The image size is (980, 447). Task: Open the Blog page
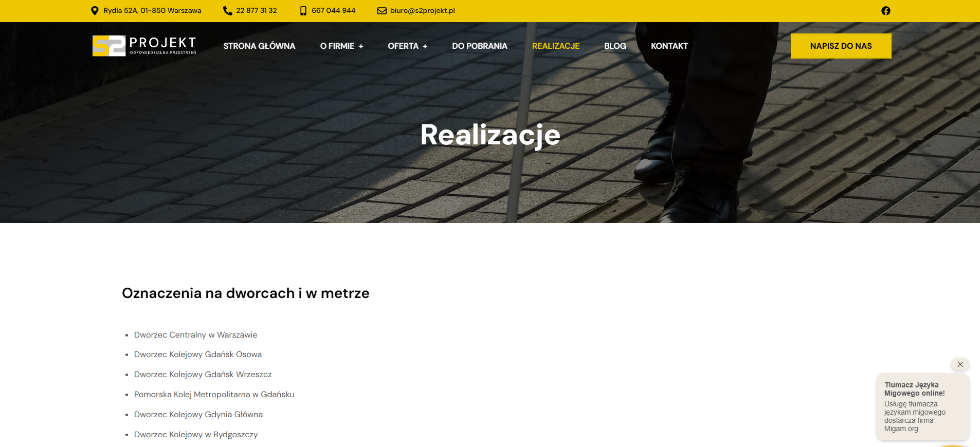(615, 46)
